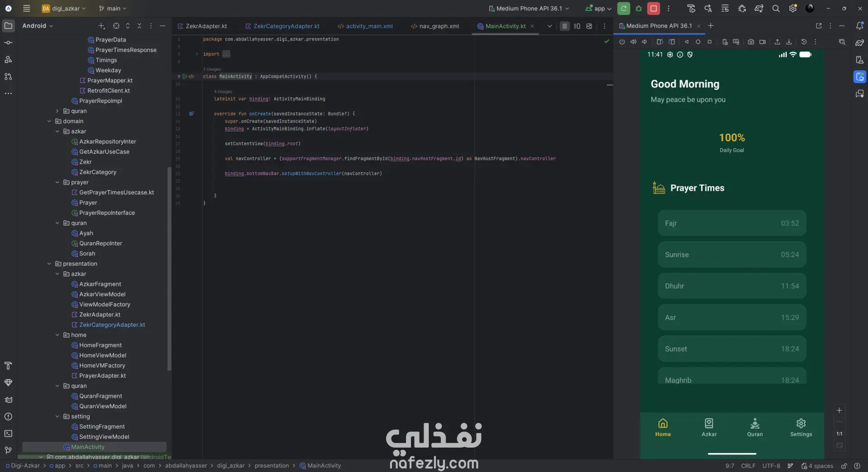Open the Logcat tool window
Screen dimensions: 868x472
coord(8,400)
